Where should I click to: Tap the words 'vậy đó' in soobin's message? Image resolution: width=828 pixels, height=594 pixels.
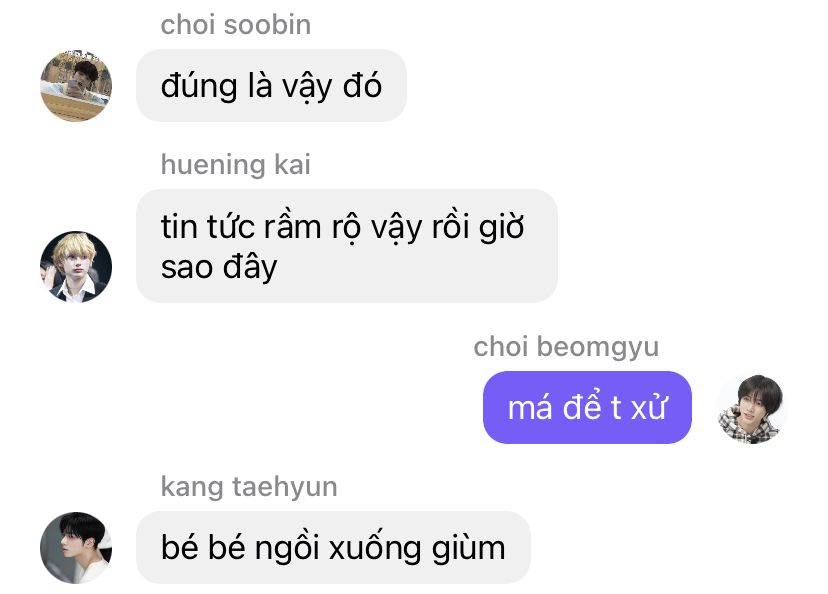click(x=332, y=86)
